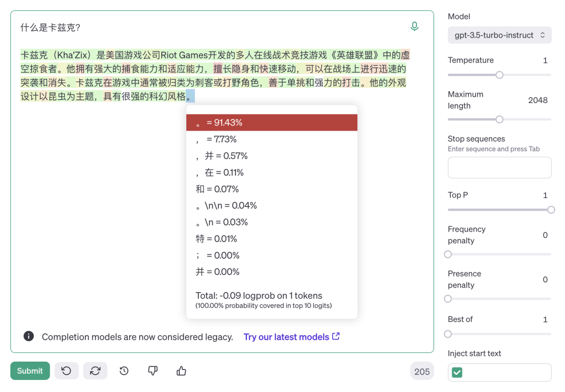Click the Temperature value 1
565x392 pixels.
click(545, 61)
